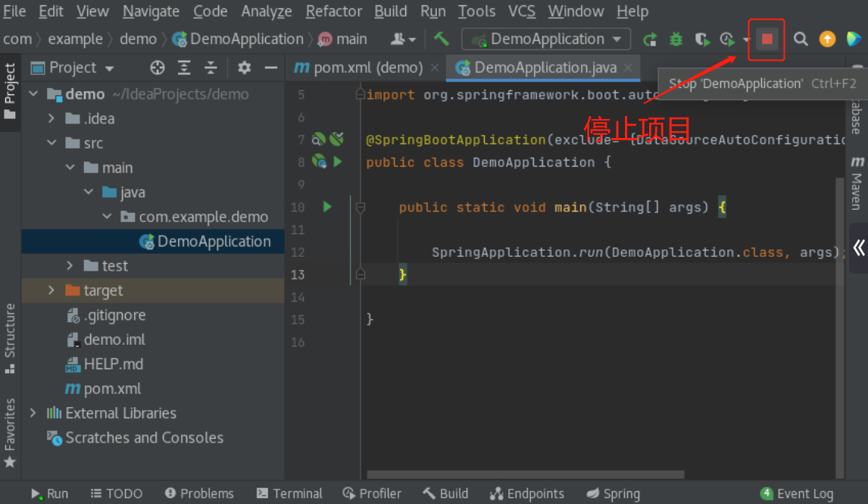Image resolution: width=868 pixels, height=504 pixels.
Task: Open the Structure side panel
Action: tap(10, 338)
